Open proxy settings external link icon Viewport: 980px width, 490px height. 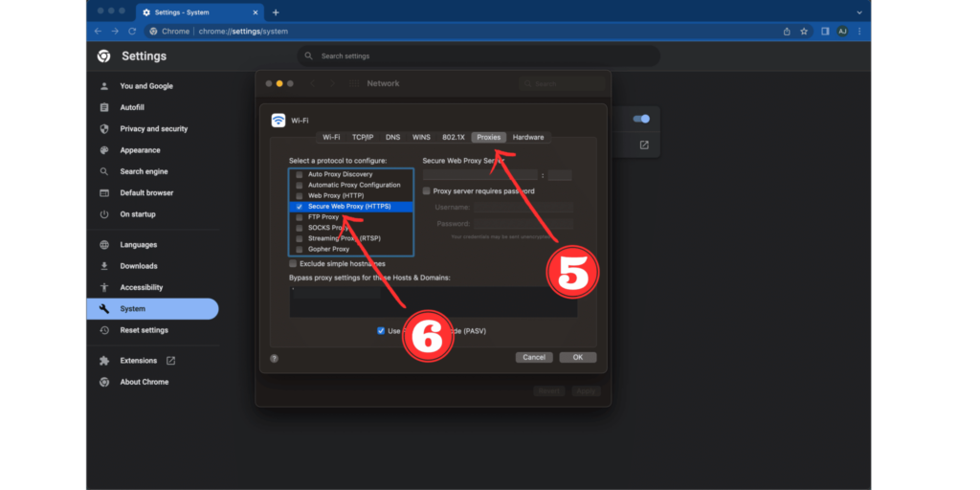click(x=644, y=145)
